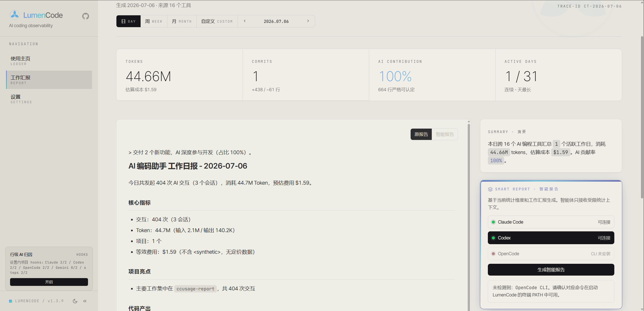Click the TRACE-ID CT-2026-07-06 label
This screenshot has width=644, height=311.
[589, 6]
